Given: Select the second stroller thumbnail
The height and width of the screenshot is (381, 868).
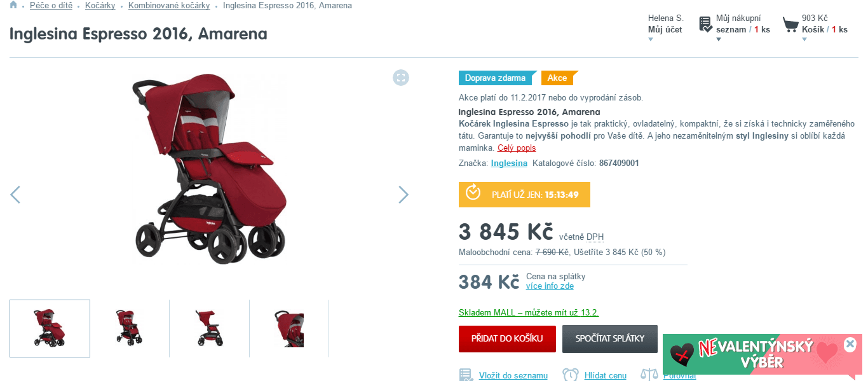Looking at the screenshot, I should click(x=130, y=328).
